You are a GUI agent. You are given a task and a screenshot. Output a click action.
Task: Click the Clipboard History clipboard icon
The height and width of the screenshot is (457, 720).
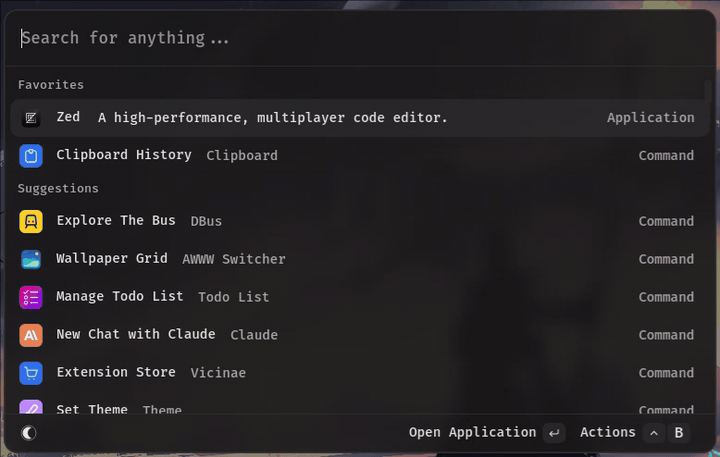coord(31,156)
